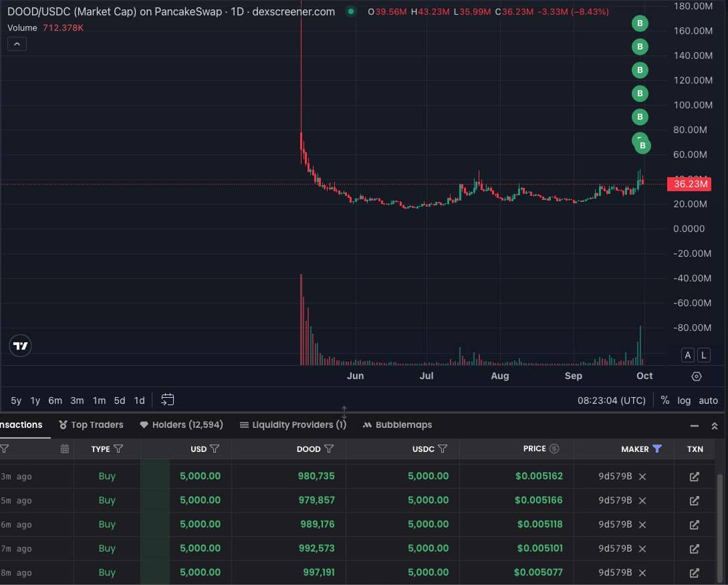The image size is (728, 585).
Task: Select the DOOD amount 980,735
Action: [316, 476]
